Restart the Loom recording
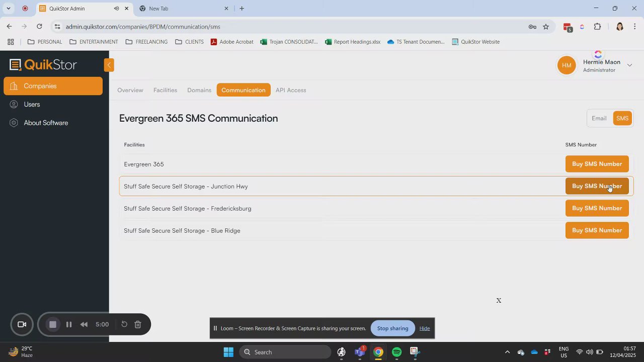The height and width of the screenshot is (362, 644). coord(124,324)
